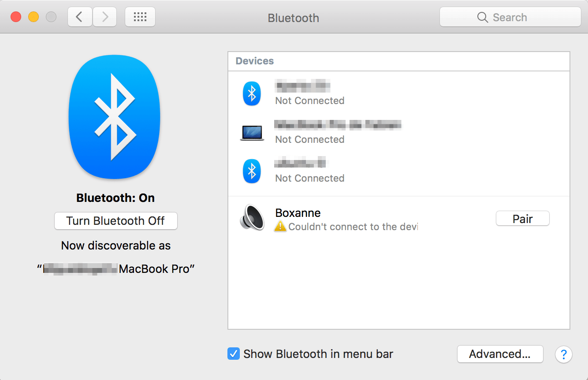This screenshot has height=380, width=588.
Task: Click the Bluetooth window title
Action: 294,18
